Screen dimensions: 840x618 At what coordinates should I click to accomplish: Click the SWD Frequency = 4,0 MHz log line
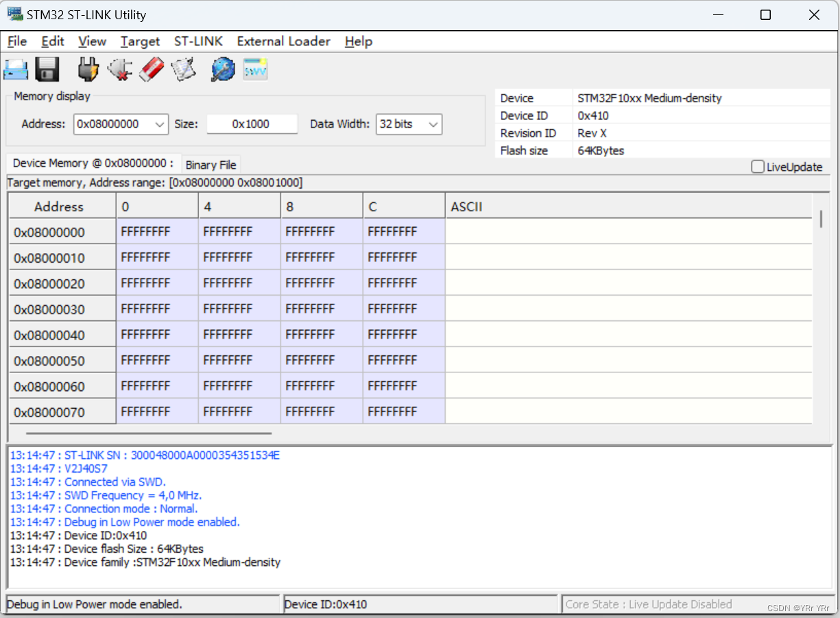click(x=106, y=495)
